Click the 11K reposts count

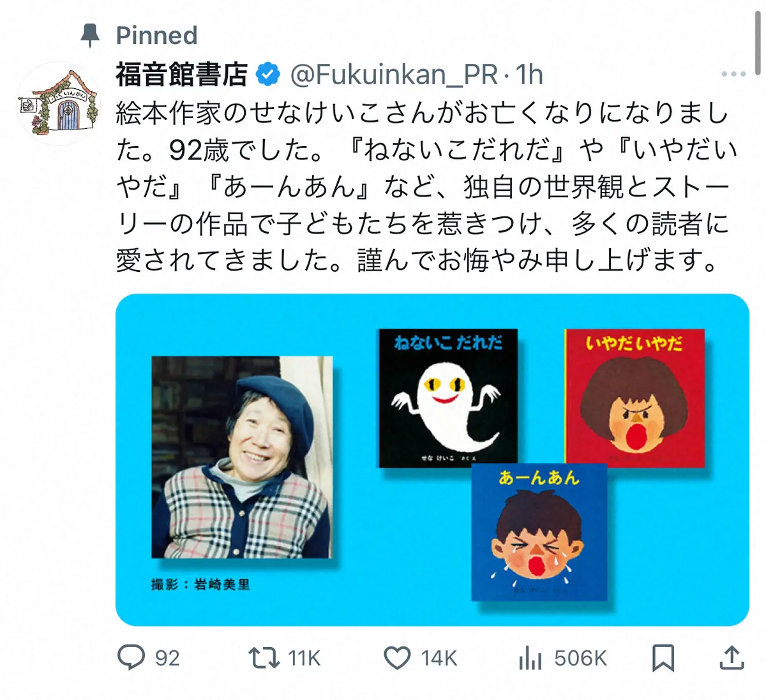[x=304, y=658]
